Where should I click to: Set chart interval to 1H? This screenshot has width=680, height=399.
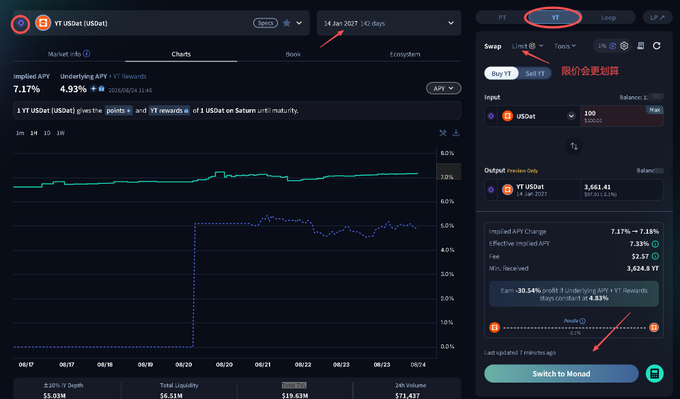click(x=33, y=133)
